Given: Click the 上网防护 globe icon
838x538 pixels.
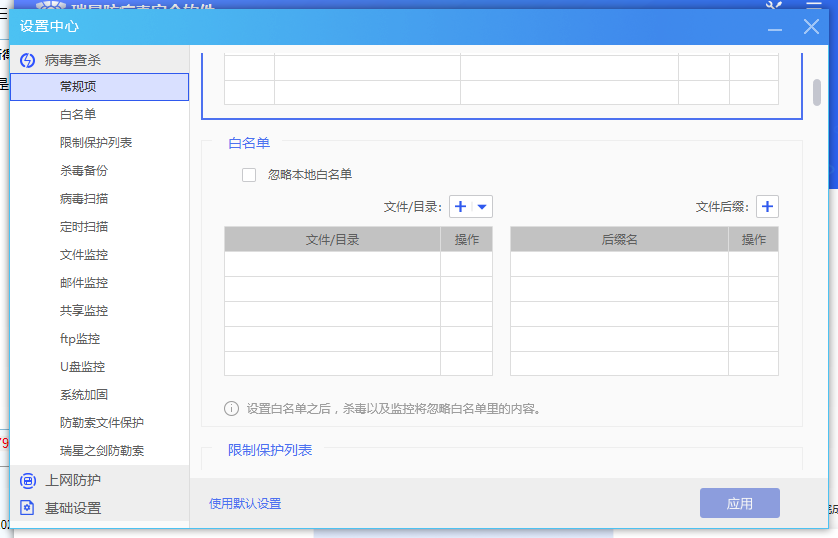Looking at the screenshot, I should [x=27, y=480].
